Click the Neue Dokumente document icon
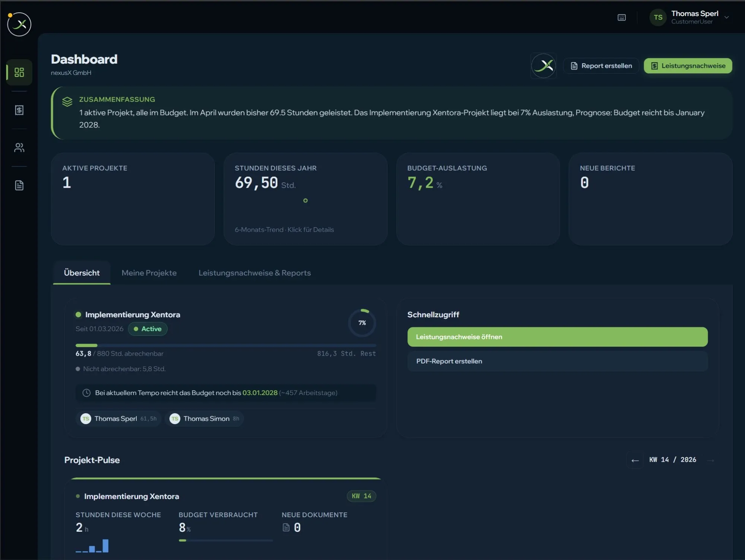The height and width of the screenshot is (560, 745). (286, 528)
